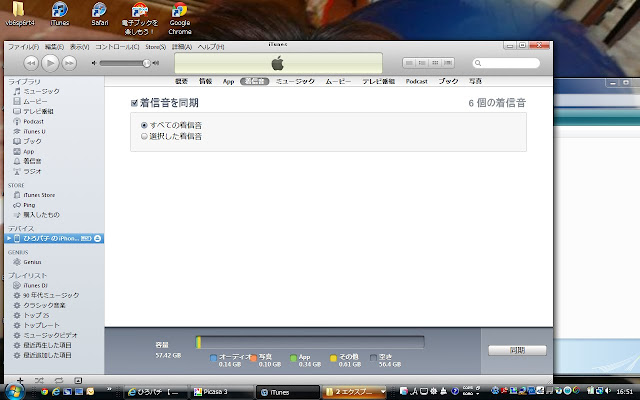Switch to the ムービー tab
Viewport: 640px width, 400px height.
338,81
